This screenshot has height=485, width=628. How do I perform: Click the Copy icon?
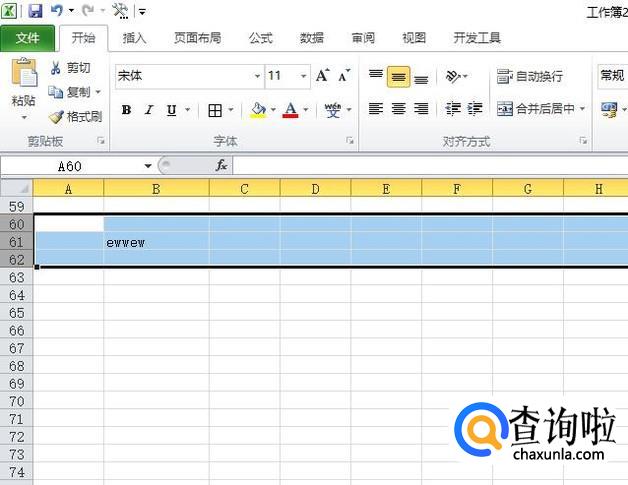click(x=56, y=92)
